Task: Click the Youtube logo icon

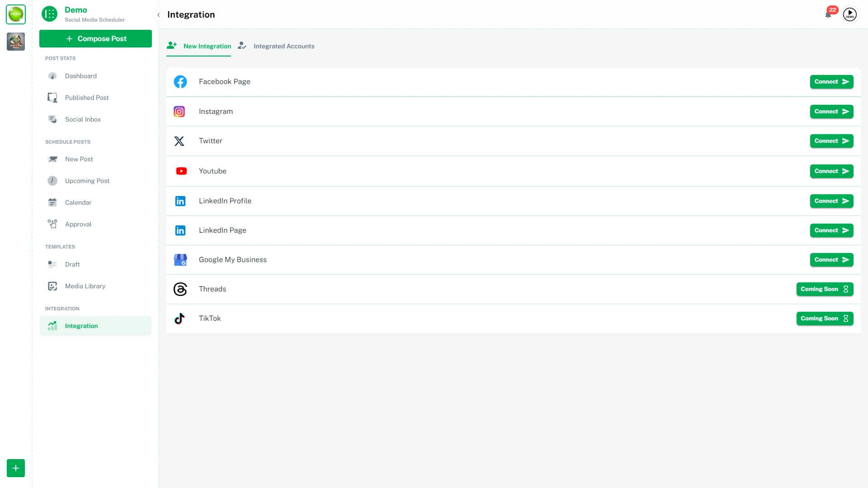Action: point(181,171)
